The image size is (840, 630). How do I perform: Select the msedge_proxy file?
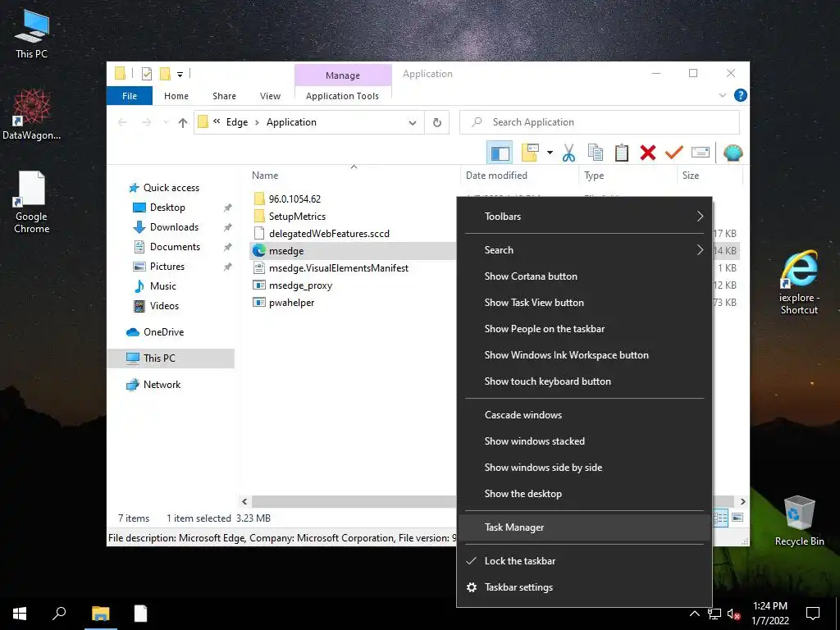(300, 285)
